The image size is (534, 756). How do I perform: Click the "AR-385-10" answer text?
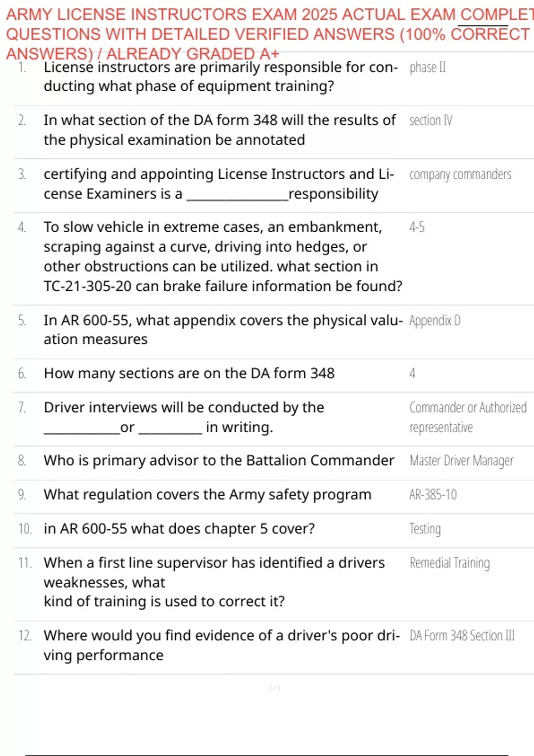433,495
